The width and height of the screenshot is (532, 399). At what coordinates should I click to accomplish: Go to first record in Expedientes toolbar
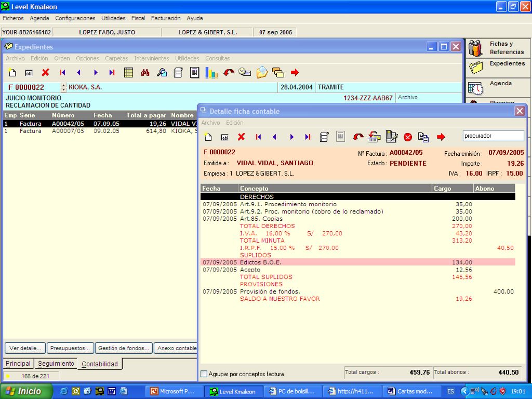[62, 72]
